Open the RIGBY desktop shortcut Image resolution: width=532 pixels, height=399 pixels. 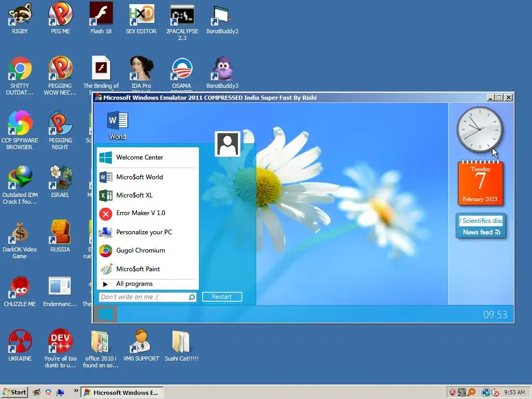click(x=20, y=19)
